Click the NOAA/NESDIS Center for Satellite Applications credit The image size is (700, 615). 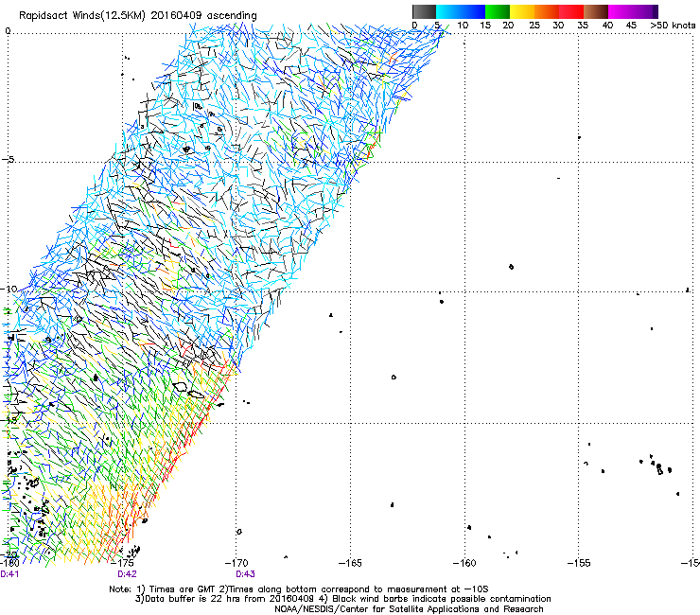[x=409, y=609]
